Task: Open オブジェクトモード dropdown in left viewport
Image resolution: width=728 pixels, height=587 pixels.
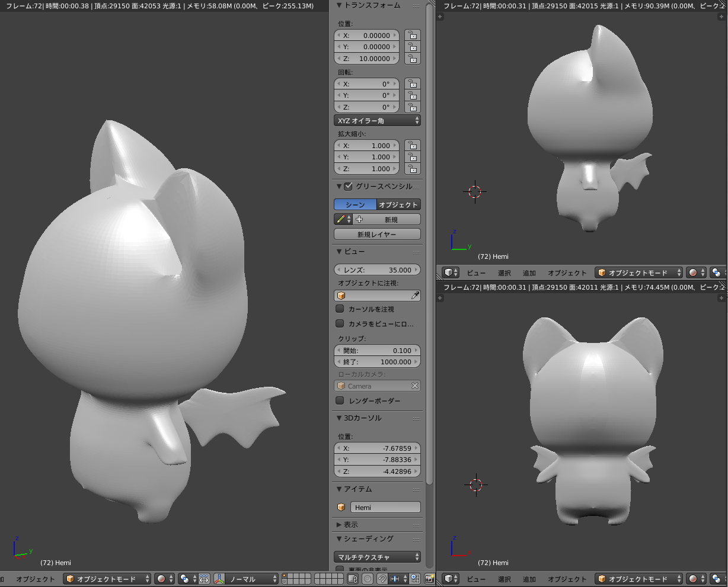Action: pos(107,579)
